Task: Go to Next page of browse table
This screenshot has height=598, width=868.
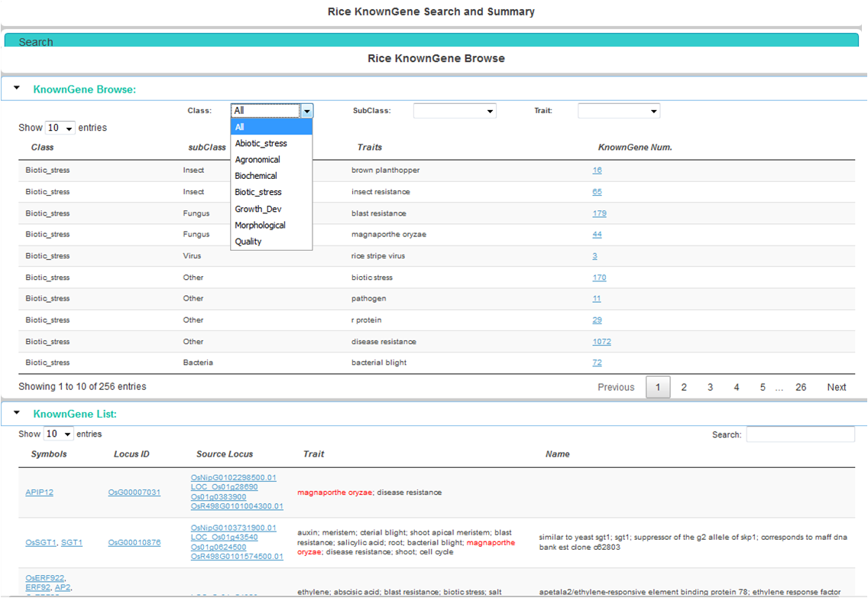Action: (837, 388)
